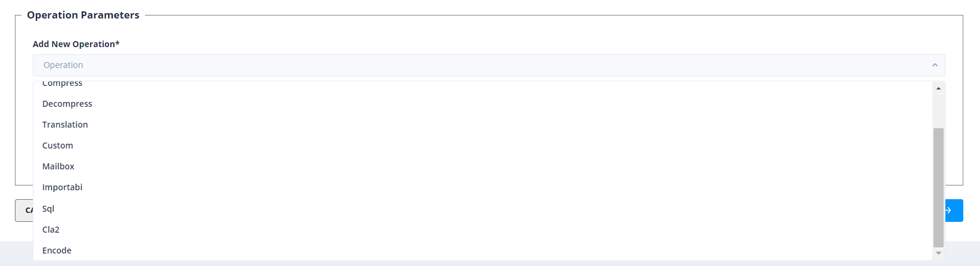The height and width of the screenshot is (266, 980).
Task: Select the Sql operation option
Action: click(x=48, y=209)
